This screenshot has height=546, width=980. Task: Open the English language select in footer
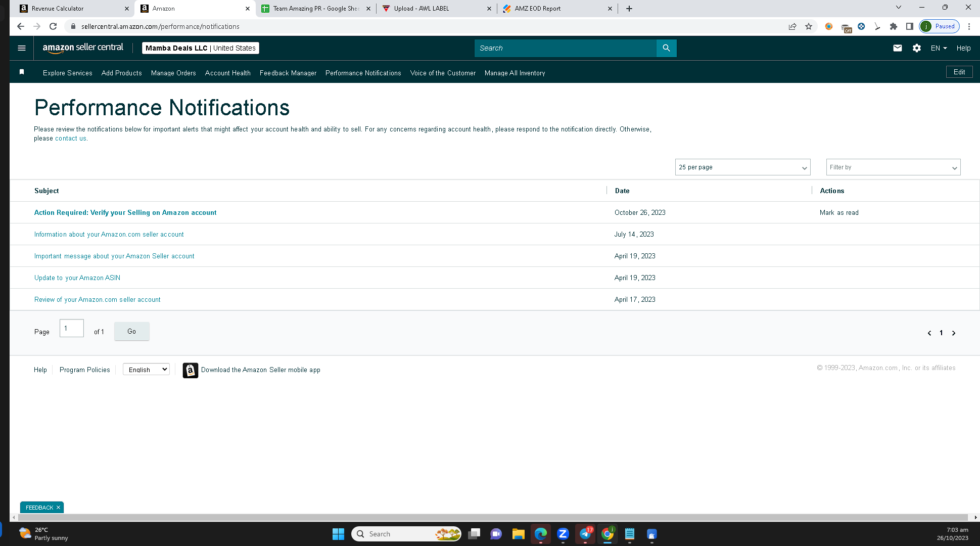coord(146,370)
